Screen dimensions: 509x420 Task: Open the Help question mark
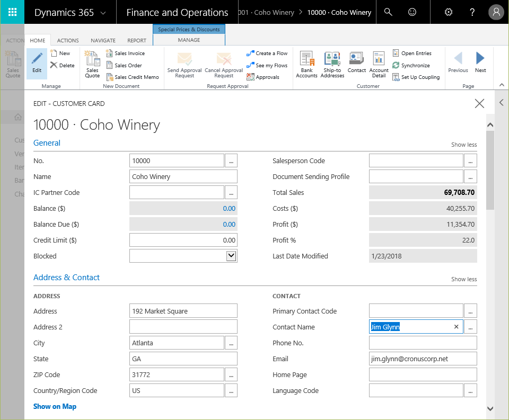coord(472,12)
